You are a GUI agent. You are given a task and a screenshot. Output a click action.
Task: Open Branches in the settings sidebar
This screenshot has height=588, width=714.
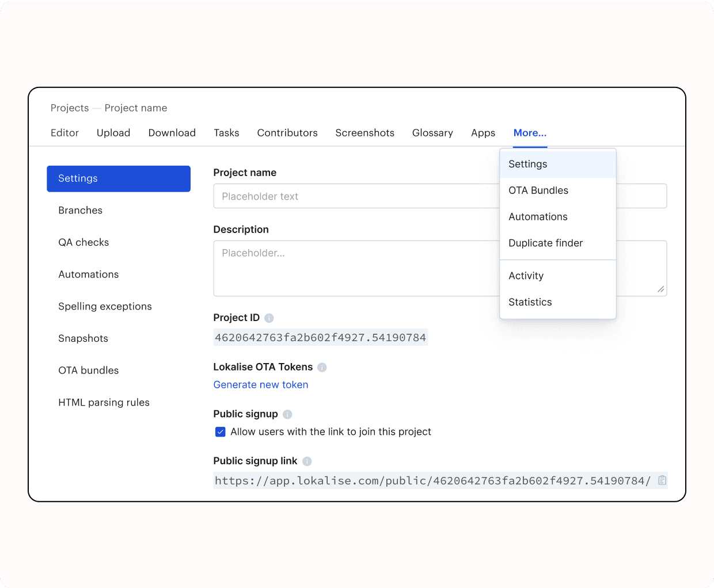(x=80, y=211)
